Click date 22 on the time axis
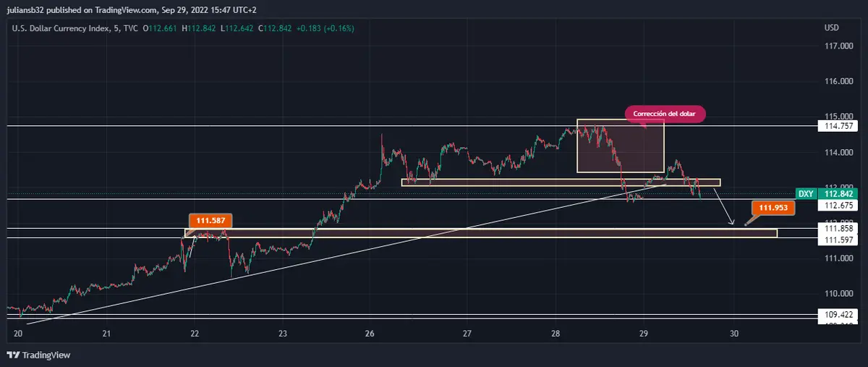The image size is (868, 367). tap(195, 334)
